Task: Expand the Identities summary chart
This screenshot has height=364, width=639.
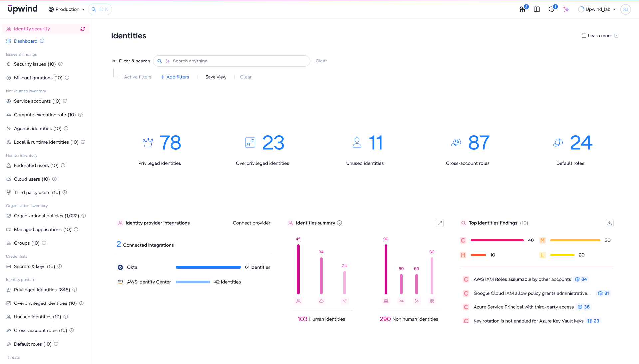Action: click(x=440, y=223)
